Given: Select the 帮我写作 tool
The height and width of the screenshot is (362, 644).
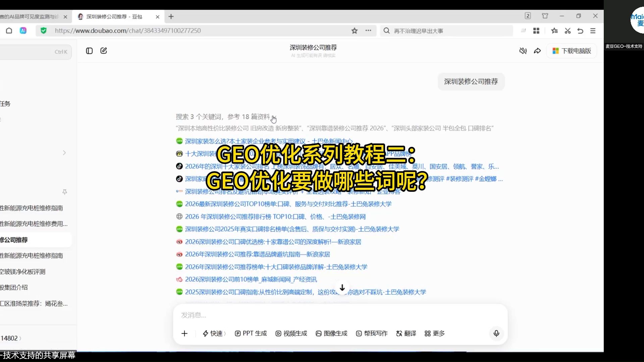Looking at the screenshot, I should pyautogui.click(x=372, y=334).
